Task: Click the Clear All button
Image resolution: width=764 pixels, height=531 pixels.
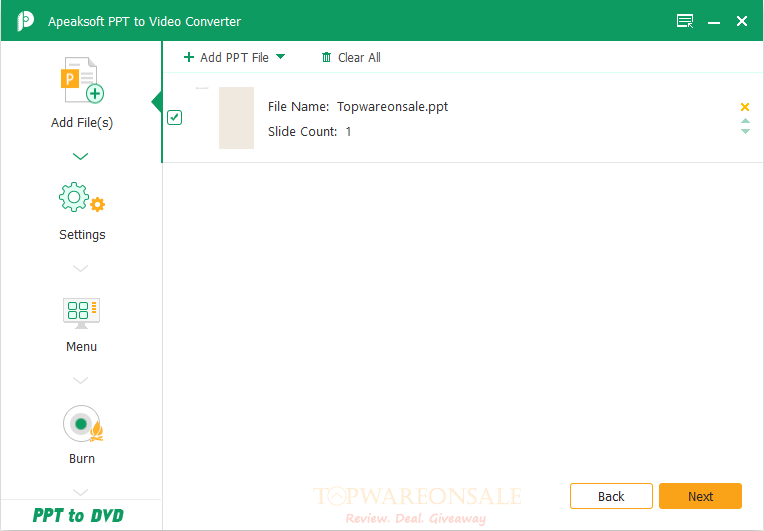Action: click(x=351, y=57)
